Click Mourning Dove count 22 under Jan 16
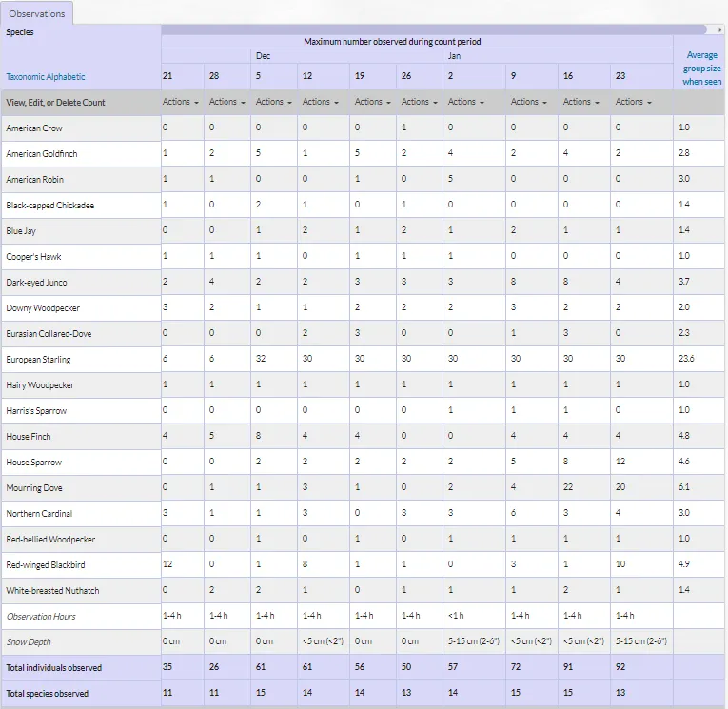The image size is (728, 709). (x=568, y=487)
